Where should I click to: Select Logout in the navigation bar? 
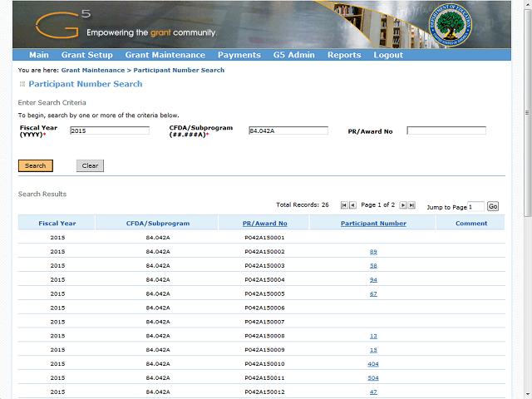(x=388, y=55)
